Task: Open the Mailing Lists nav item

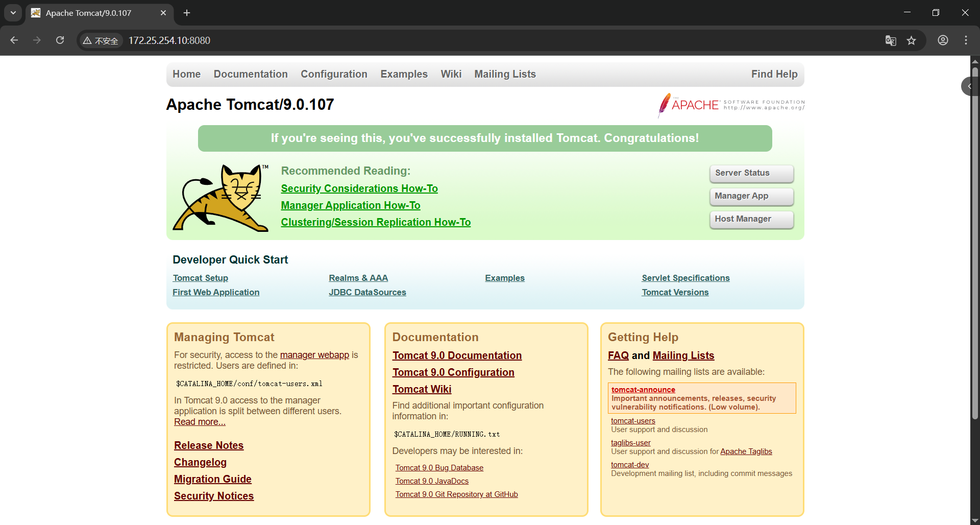Action: point(505,74)
